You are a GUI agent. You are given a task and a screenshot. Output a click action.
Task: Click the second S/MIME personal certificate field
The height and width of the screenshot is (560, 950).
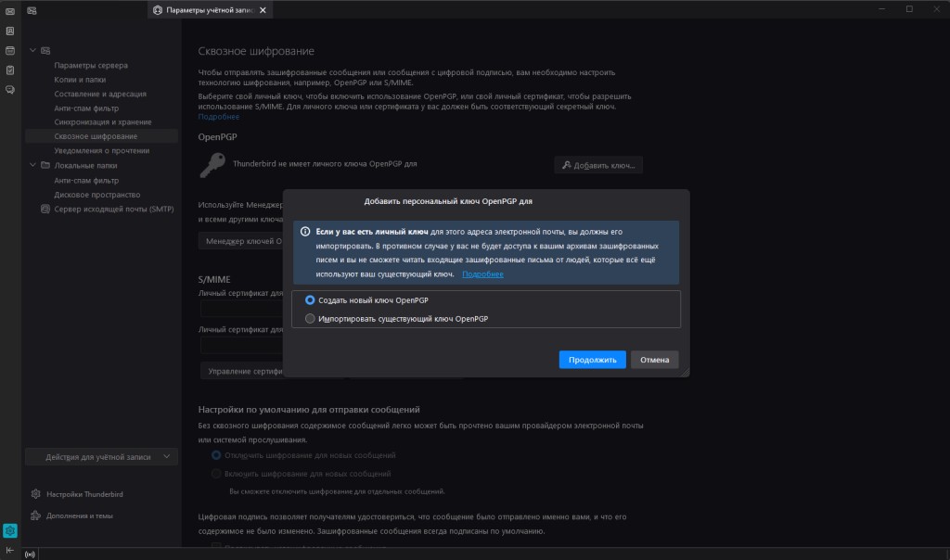pos(242,346)
